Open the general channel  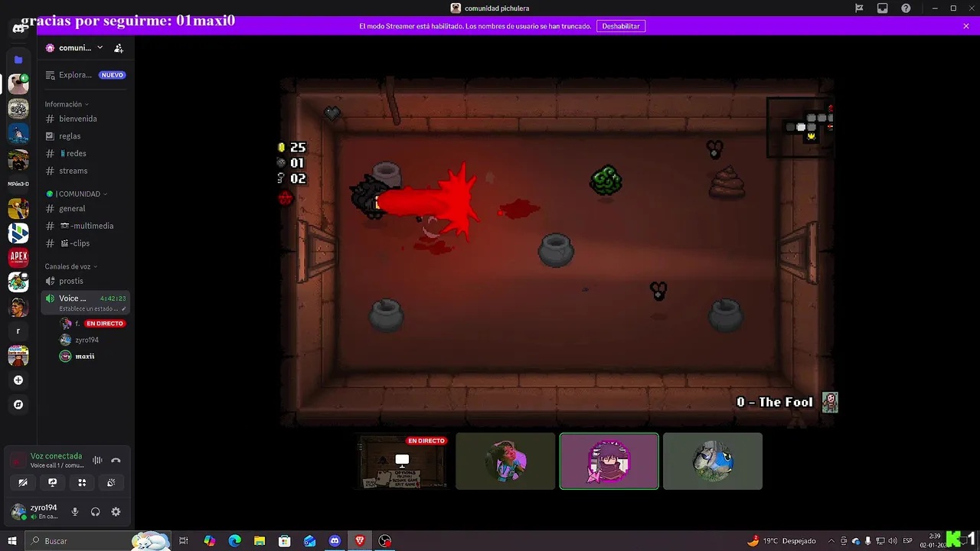coord(85,208)
